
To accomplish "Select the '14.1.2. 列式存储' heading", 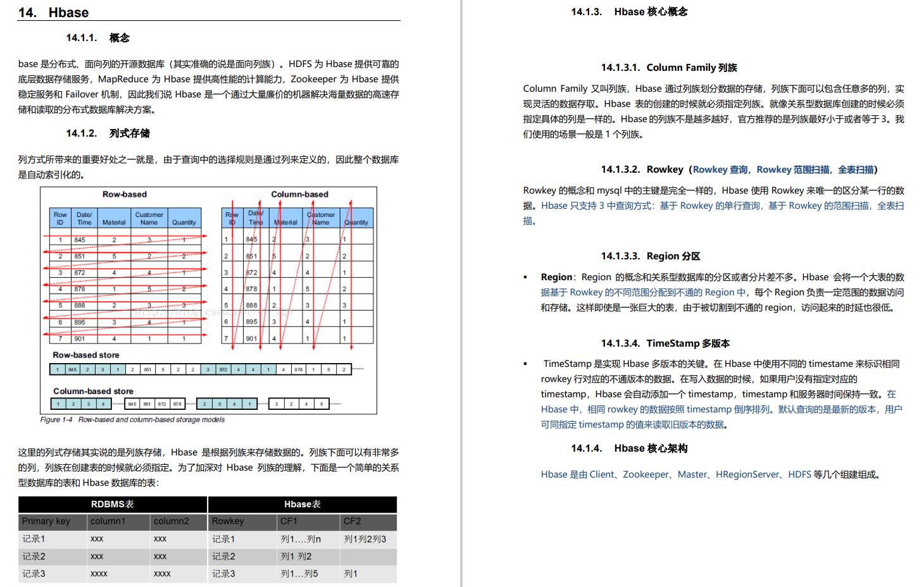I will point(108,133).
